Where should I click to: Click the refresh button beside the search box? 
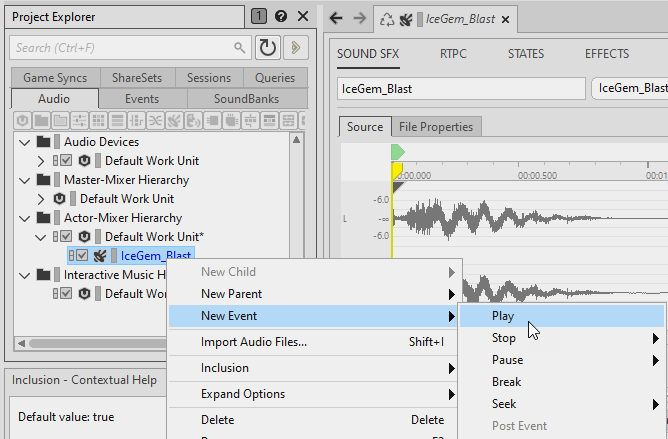[x=268, y=47]
